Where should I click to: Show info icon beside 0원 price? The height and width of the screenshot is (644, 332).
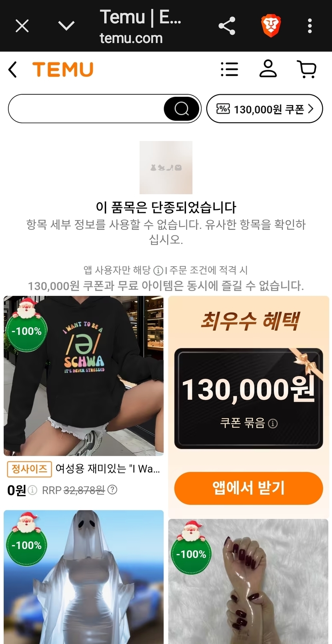(x=33, y=490)
